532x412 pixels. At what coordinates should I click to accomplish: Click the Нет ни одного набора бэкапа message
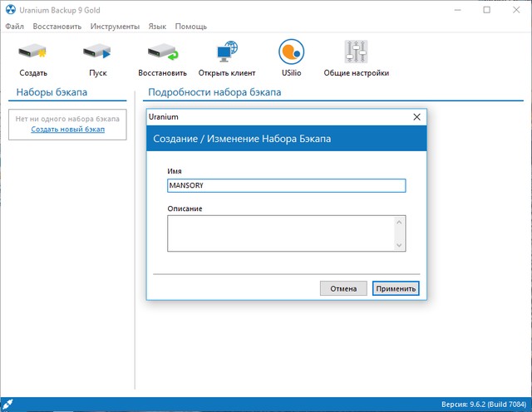67,119
